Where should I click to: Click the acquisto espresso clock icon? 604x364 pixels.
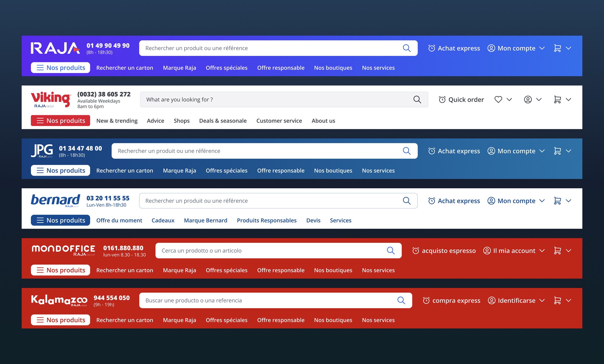coord(416,250)
